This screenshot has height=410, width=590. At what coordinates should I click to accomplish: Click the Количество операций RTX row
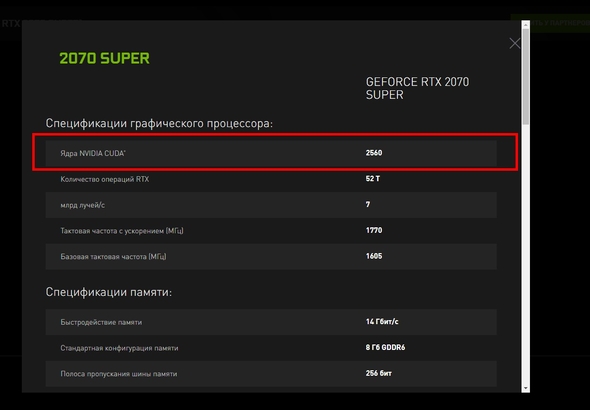[x=271, y=179]
